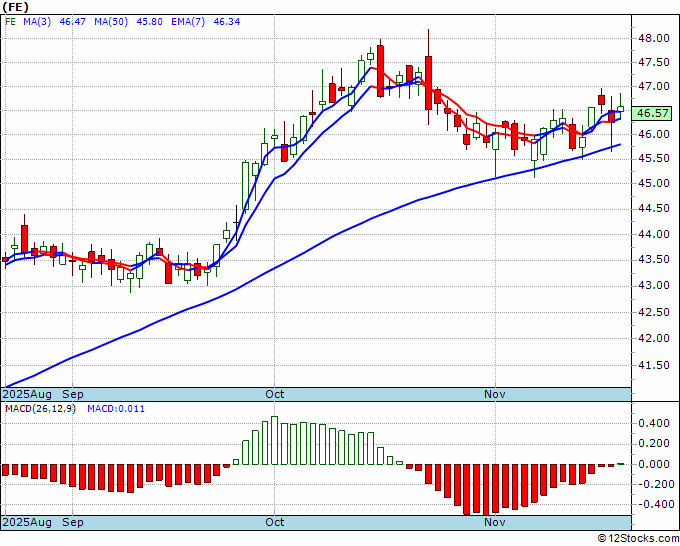
Task: Select the MA(50) legend label
Action: click(x=111, y=21)
